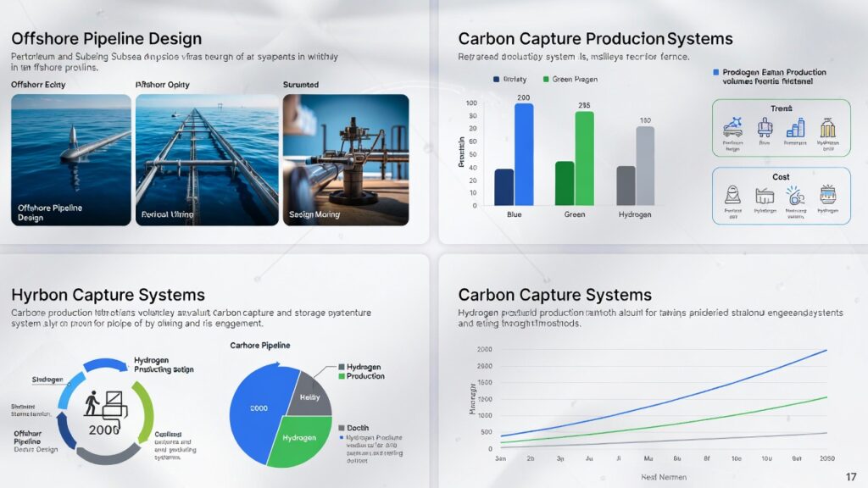Select the bar-chart icon in the Trend box
This screenshot has height=488, width=868.
pyautogui.click(x=795, y=128)
